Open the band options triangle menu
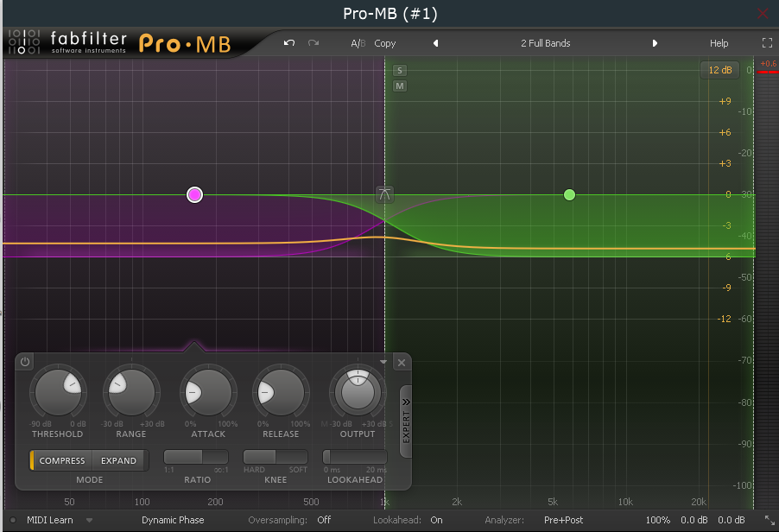 click(383, 362)
